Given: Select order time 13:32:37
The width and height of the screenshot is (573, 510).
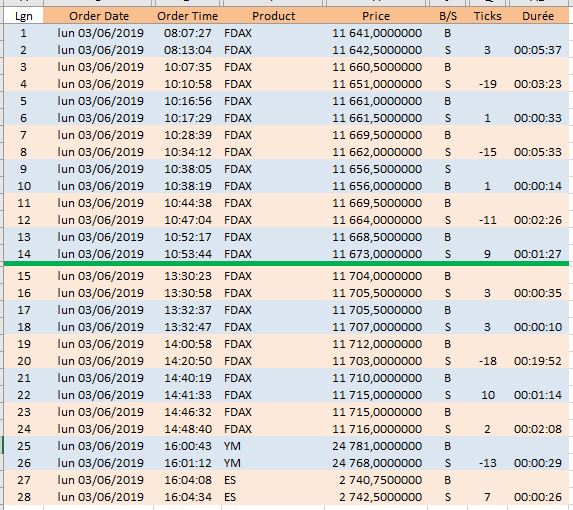Looking at the screenshot, I should point(187,310).
